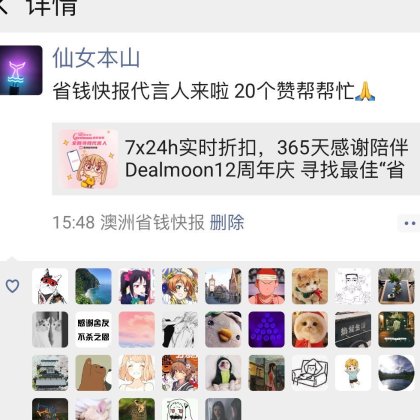Open the 澳洲省钱快报 source link
The height and width of the screenshot is (420, 420).
[x=152, y=222]
